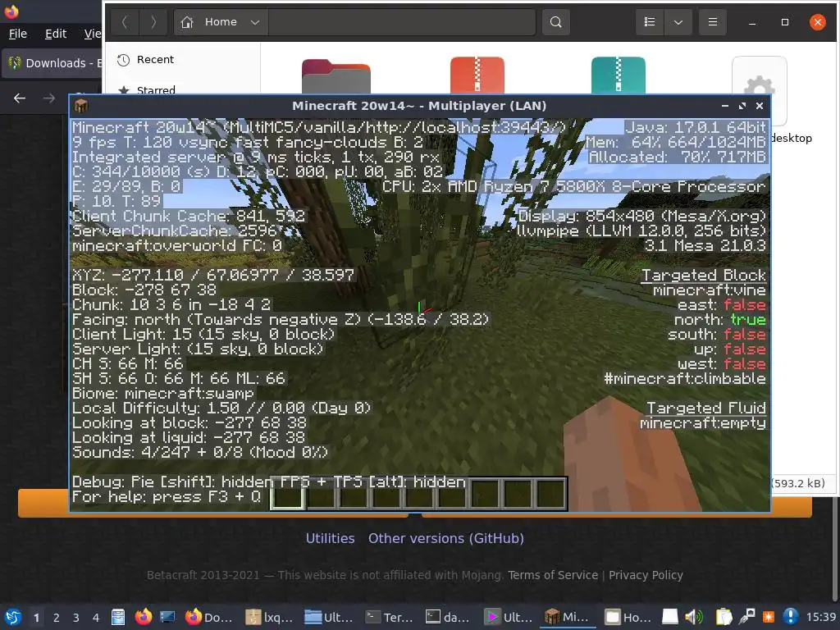840x630 pixels.
Task: Click the browser forward arrow
Action: tap(48, 98)
